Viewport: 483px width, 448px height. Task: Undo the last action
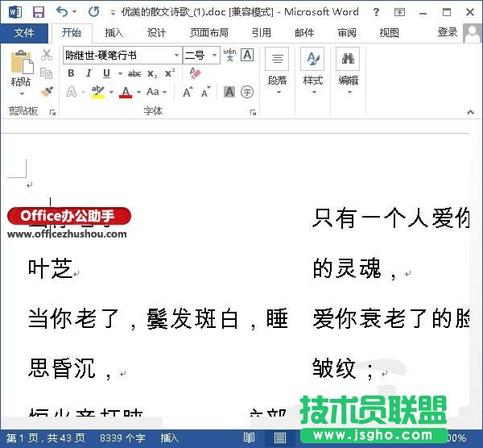tap(62, 12)
